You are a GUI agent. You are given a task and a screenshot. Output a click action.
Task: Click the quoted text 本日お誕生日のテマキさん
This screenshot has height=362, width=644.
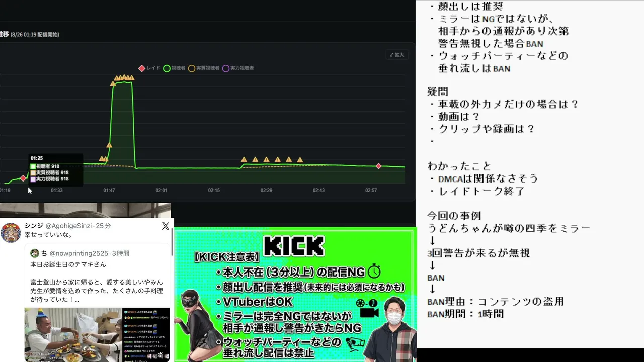point(68,264)
